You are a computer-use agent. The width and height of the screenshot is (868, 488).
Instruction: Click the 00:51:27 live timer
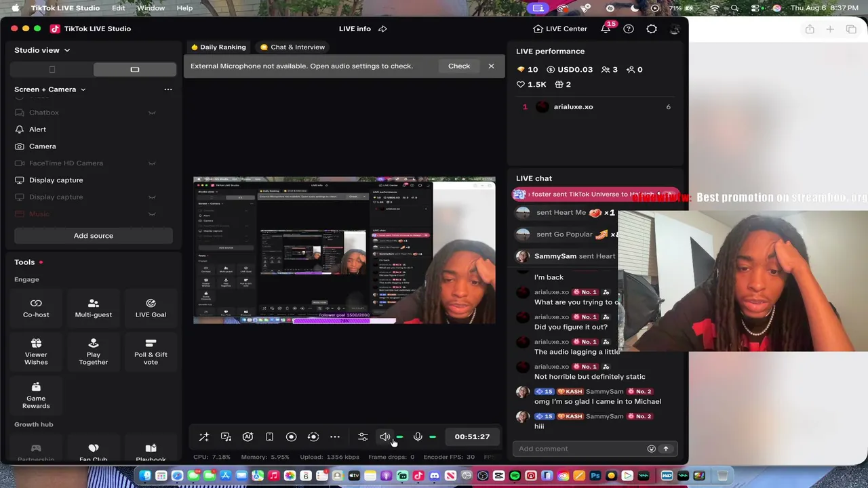(x=472, y=437)
